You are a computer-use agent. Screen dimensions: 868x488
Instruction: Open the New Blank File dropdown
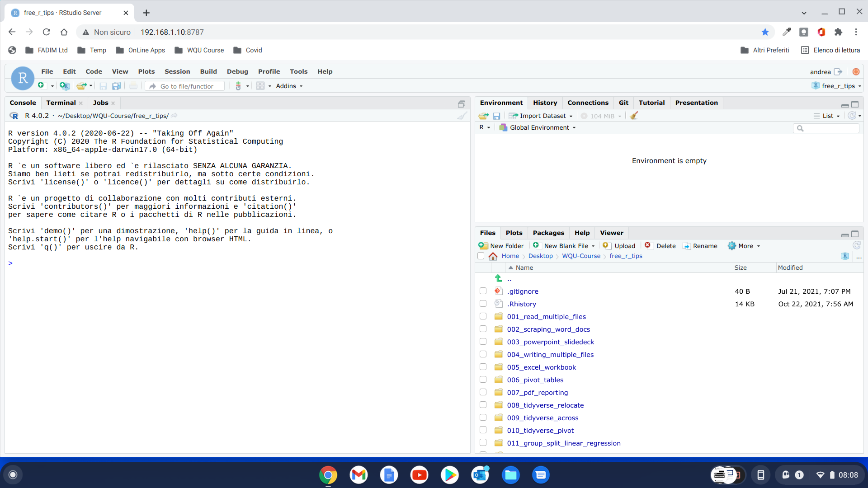click(x=563, y=245)
